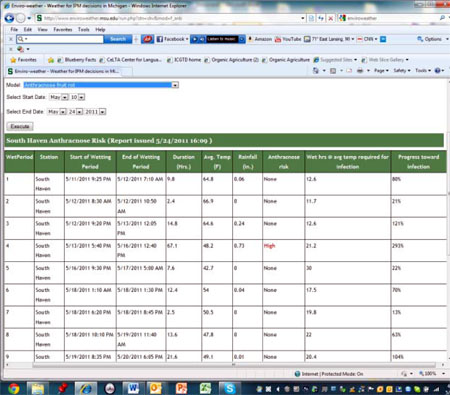Image resolution: width=450 pixels, height=395 pixels.
Task: Open Skype from the taskbar
Action: point(229,388)
